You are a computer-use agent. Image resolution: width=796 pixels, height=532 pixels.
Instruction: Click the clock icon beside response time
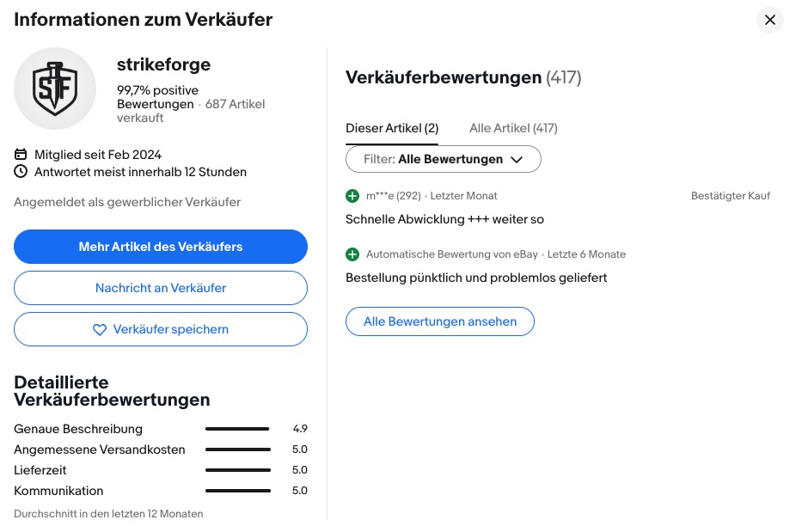(x=21, y=172)
